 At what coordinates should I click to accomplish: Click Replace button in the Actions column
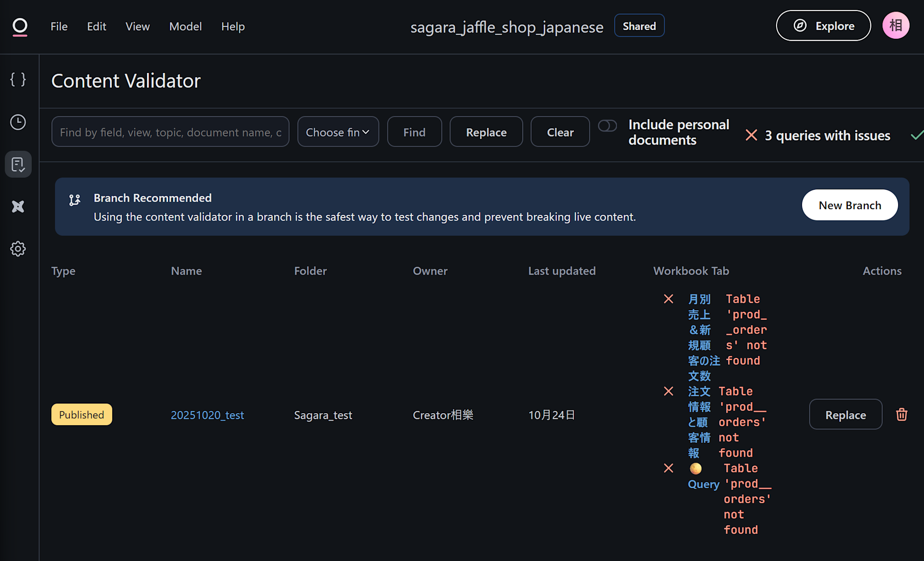845,415
